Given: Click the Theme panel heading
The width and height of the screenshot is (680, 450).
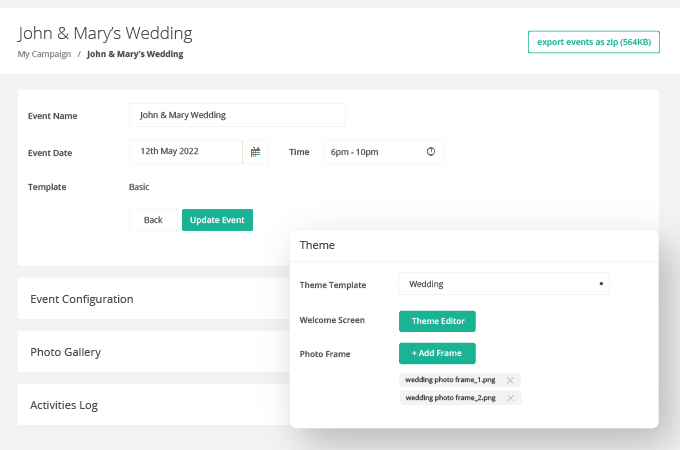Looking at the screenshot, I should point(317,245).
